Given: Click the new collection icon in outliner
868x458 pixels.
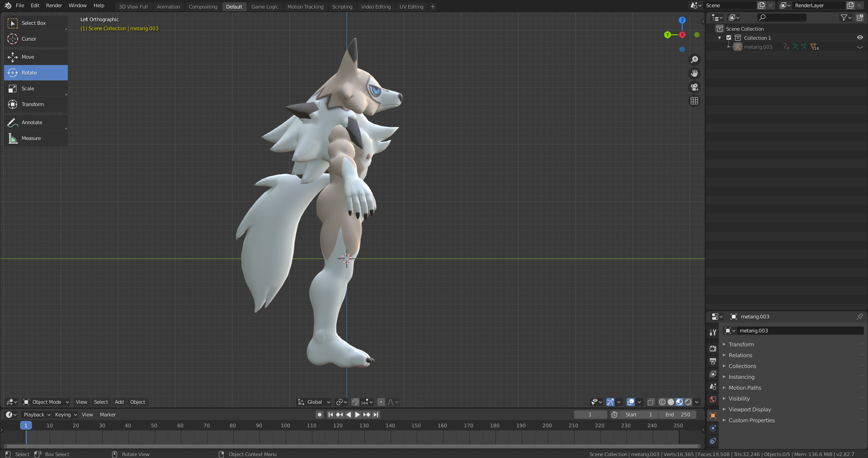Looking at the screenshot, I should click(x=860, y=18).
